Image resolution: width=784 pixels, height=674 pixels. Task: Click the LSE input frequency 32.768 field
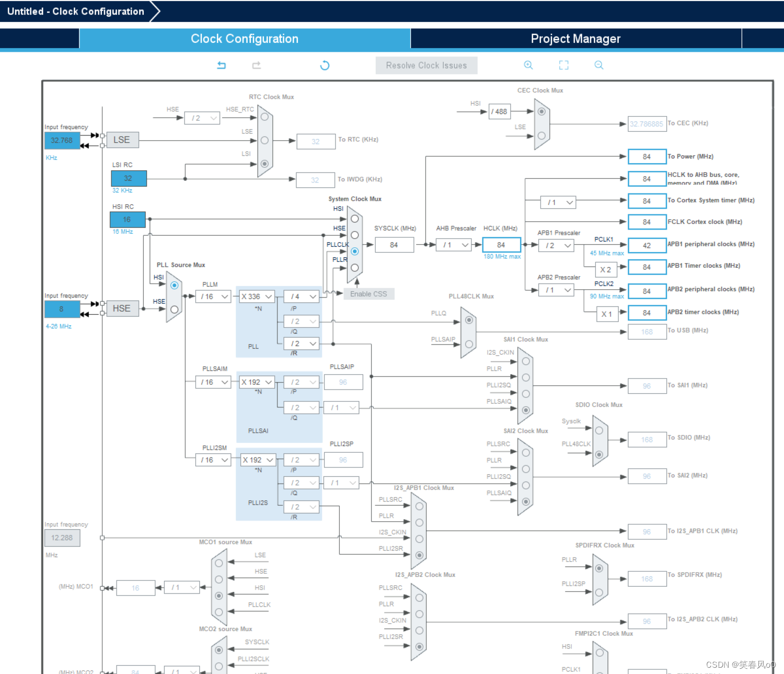(x=62, y=141)
